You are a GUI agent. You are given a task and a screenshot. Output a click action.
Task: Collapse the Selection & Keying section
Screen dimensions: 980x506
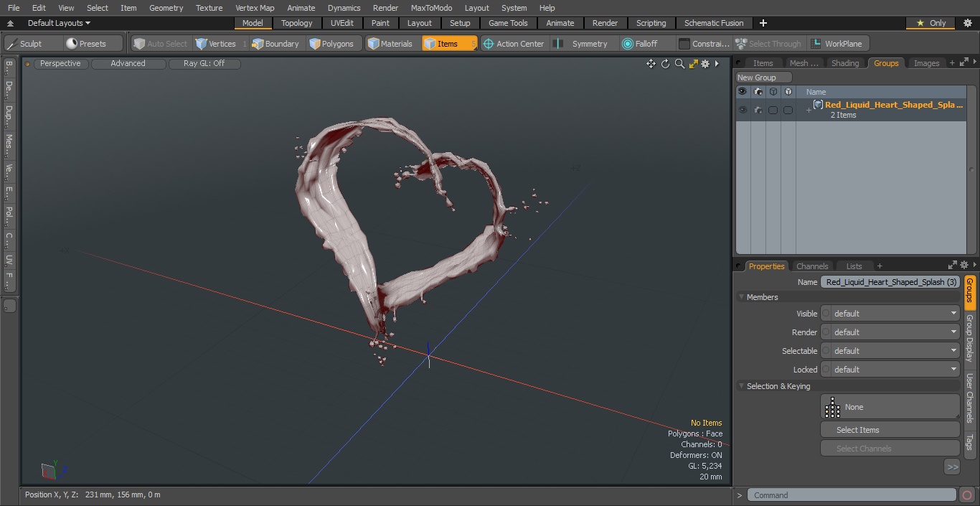(741, 386)
